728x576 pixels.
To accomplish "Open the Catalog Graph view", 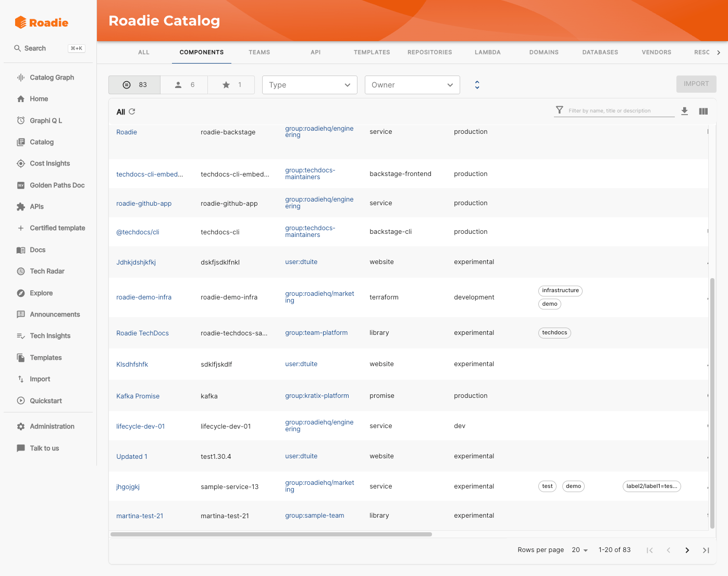I will tap(52, 77).
